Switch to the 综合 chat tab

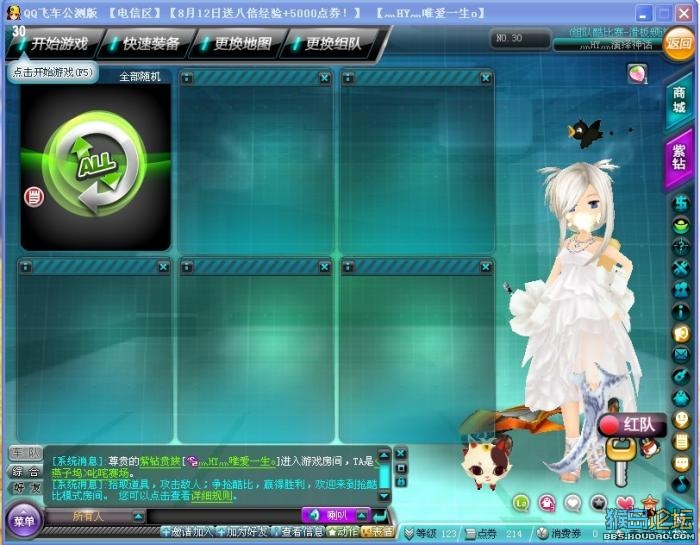[26, 471]
